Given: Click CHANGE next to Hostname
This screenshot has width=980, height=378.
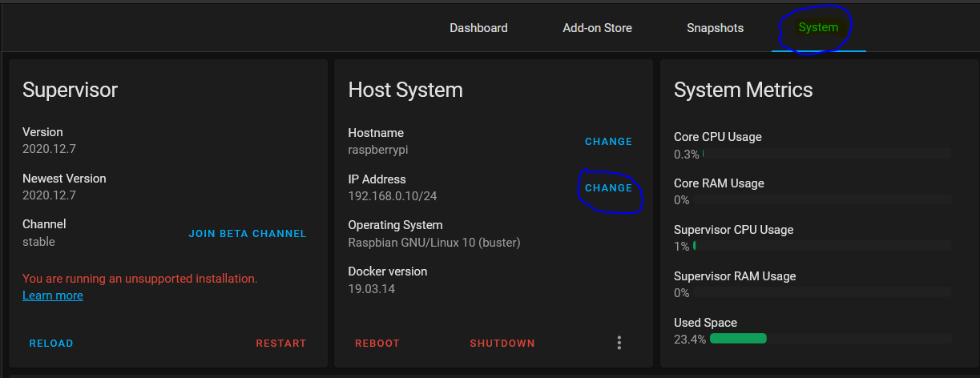Looking at the screenshot, I should tap(608, 142).
